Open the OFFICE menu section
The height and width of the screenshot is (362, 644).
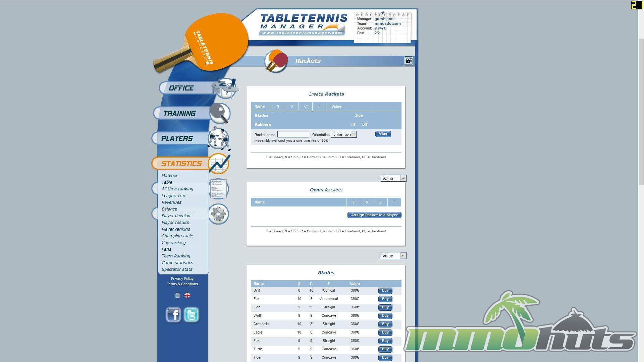click(181, 88)
